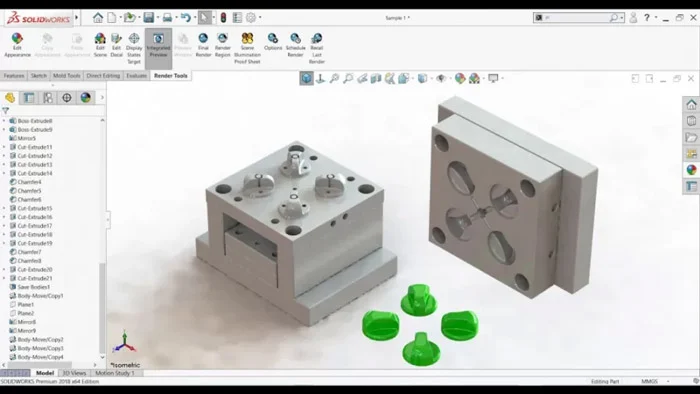The height and width of the screenshot is (394, 700).
Task: Select the Render Region tool
Action: (x=222, y=45)
